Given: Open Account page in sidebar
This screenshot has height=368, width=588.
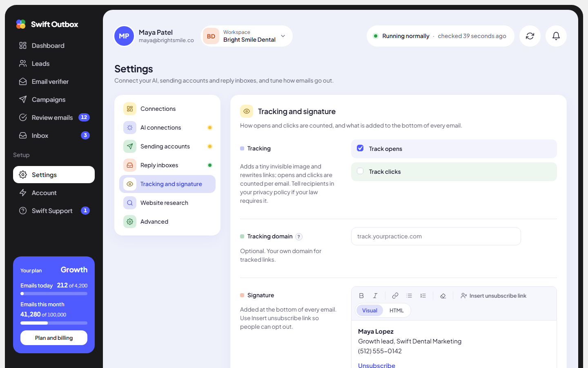Looking at the screenshot, I should pyautogui.click(x=54, y=193).
